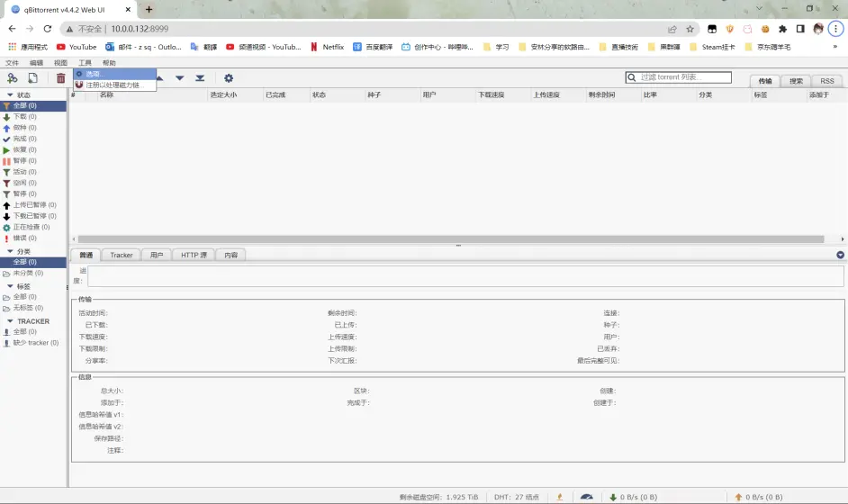Sort by the 剩余时间 column header
This screenshot has height=504, width=848.
coord(613,94)
